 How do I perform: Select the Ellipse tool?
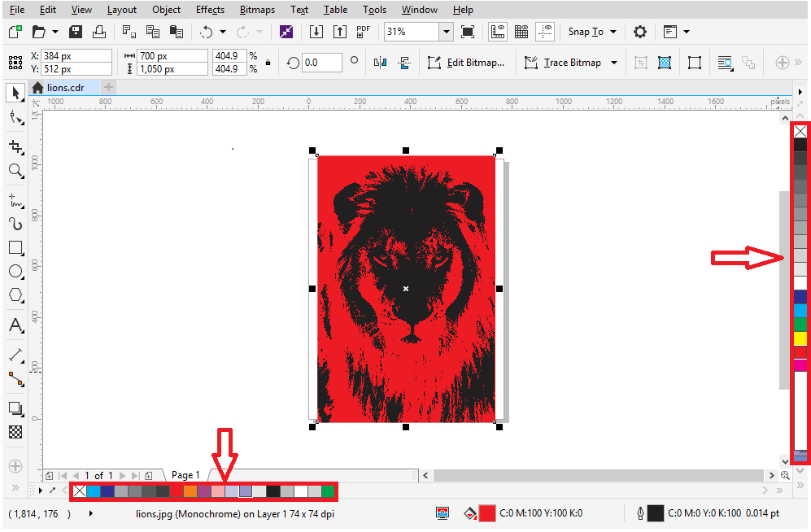click(15, 271)
